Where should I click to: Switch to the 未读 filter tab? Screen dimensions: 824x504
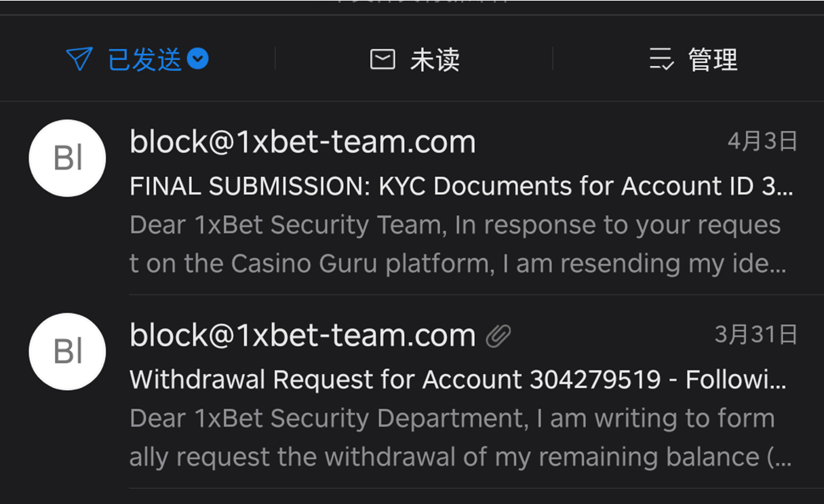[435, 60]
